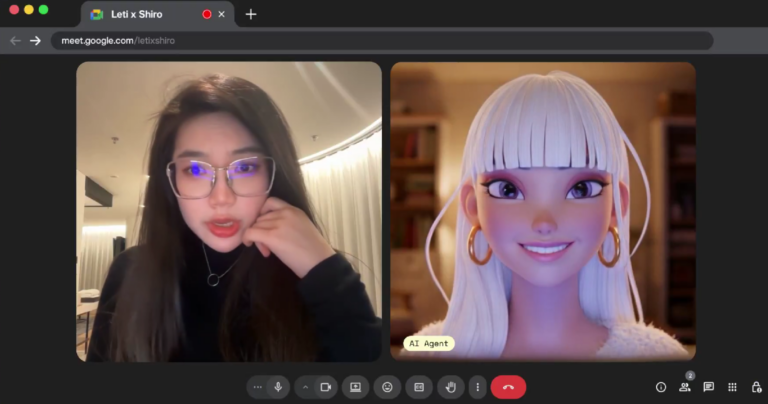768x404 pixels.
Task: Select the AI avatar video tile
Action: point(543,212)
